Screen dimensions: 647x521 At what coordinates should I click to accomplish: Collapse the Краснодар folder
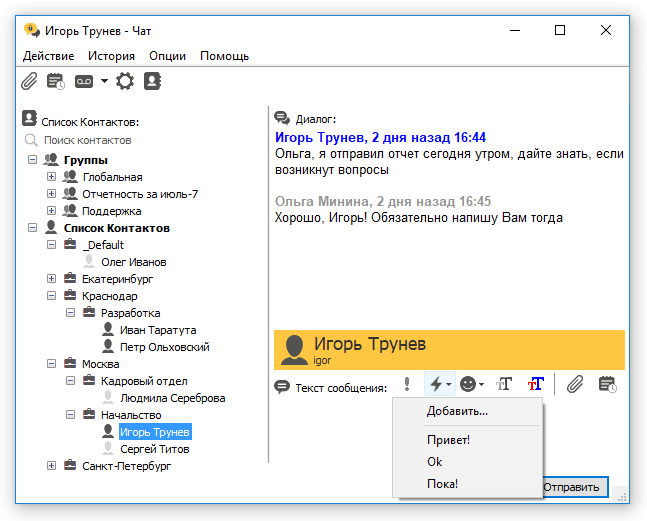click(51, 295)
